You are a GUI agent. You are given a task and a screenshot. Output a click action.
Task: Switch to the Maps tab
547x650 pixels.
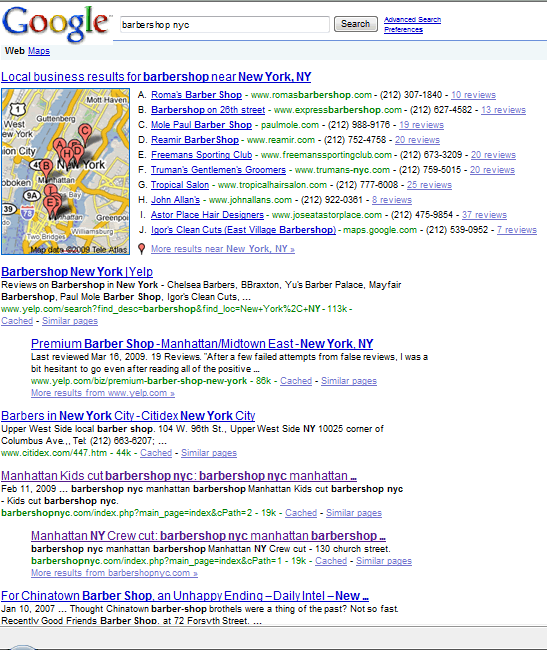[x=39, y=51]
